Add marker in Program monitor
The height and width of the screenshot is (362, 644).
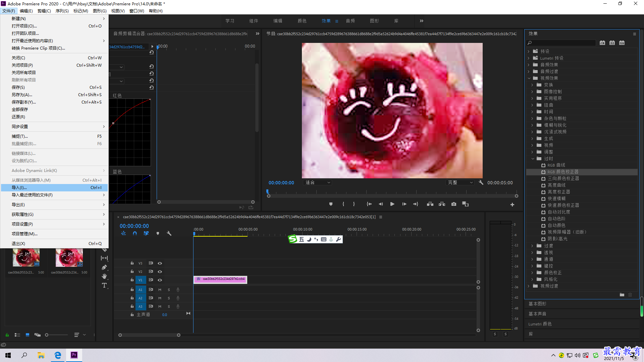pos(331,204)
